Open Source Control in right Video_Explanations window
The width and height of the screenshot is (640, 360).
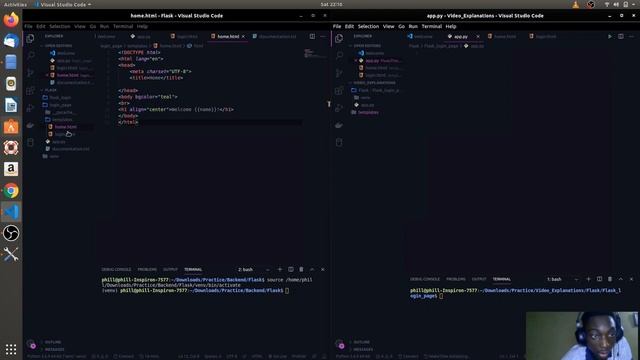click(339, 73)
